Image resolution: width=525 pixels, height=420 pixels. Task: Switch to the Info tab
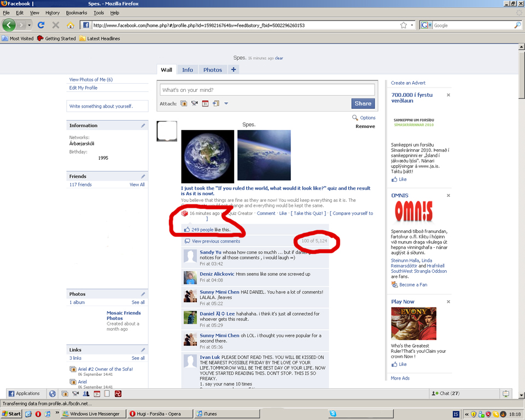click(x=188, y=69)
